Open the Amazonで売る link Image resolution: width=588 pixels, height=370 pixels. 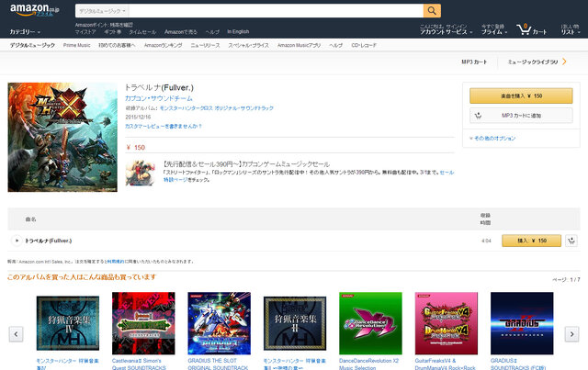[181, 32]
